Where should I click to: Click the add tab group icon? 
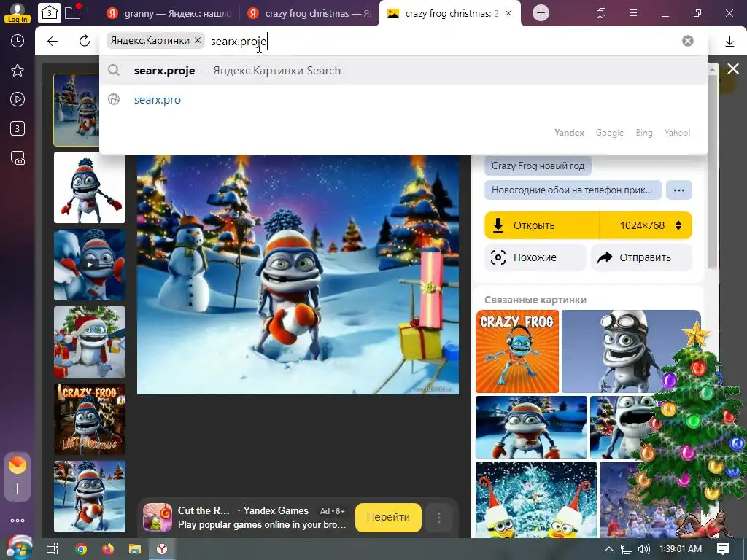(x=73, y=12)
